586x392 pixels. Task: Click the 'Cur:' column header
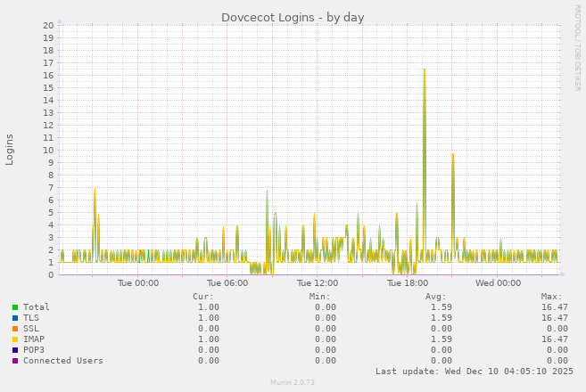pos(203,297)
